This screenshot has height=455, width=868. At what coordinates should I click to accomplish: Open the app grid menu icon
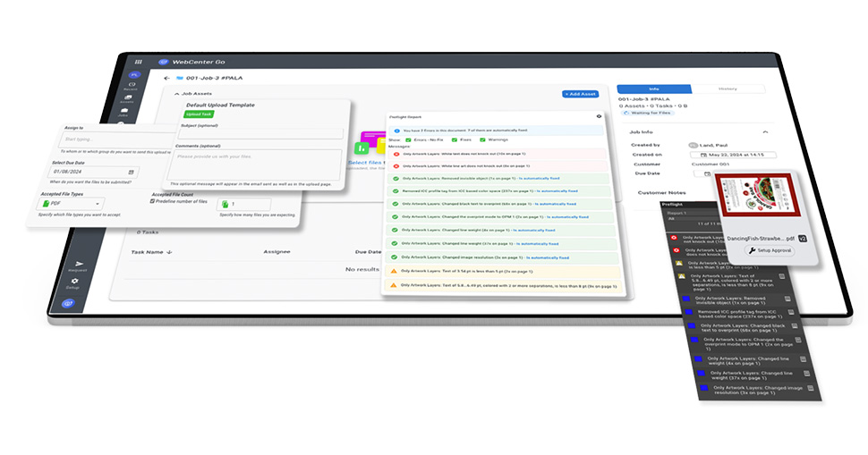click(x=137, y=61)
